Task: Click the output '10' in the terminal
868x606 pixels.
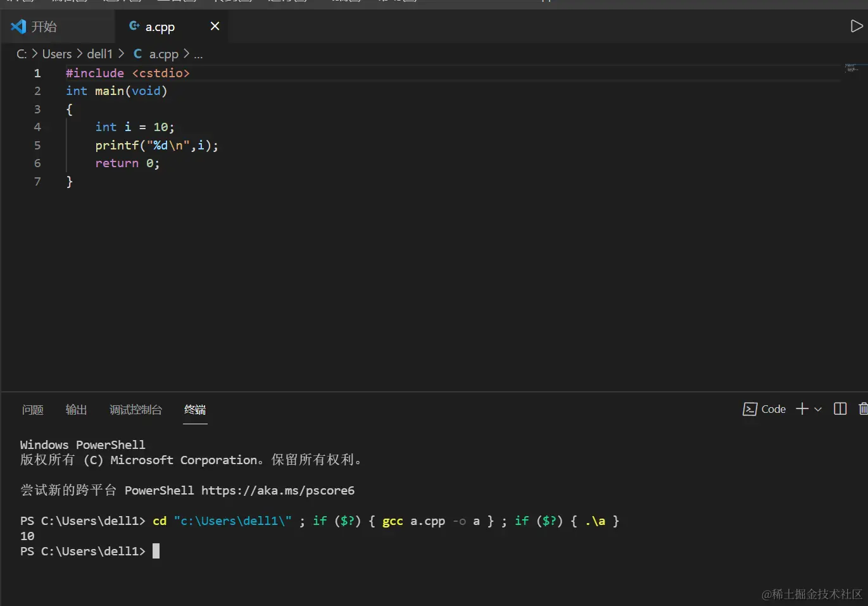Action: 27,536
